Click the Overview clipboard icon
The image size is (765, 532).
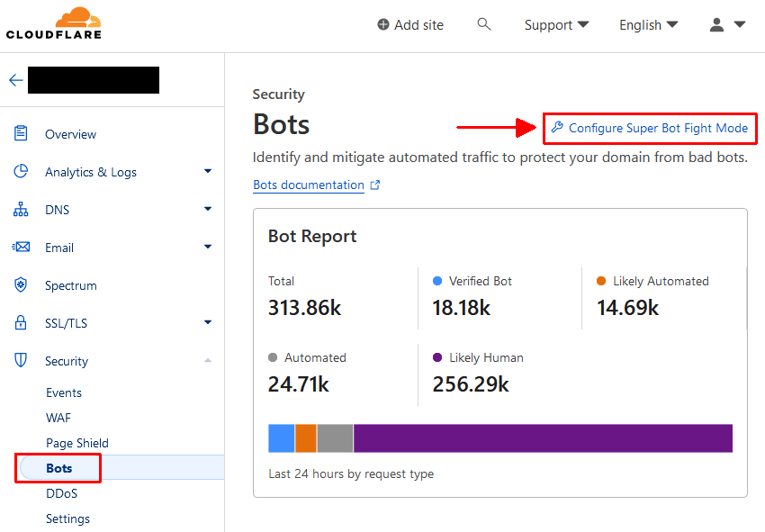coord(21,133)
